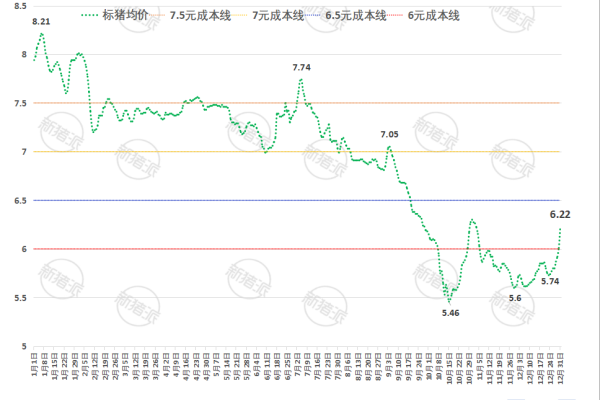The height and width of the screenshot is (400, 600).
Task: Click the 1月1日 x-axis date label
Action: 35,366
